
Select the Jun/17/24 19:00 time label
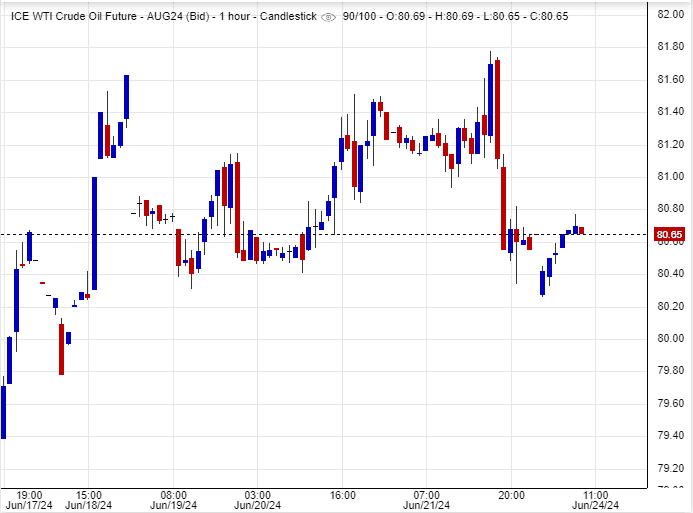pos(29,499)
